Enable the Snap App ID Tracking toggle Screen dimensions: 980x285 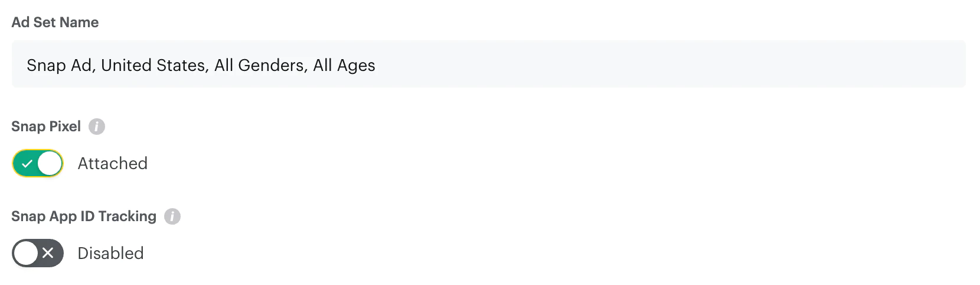(38, 253)
